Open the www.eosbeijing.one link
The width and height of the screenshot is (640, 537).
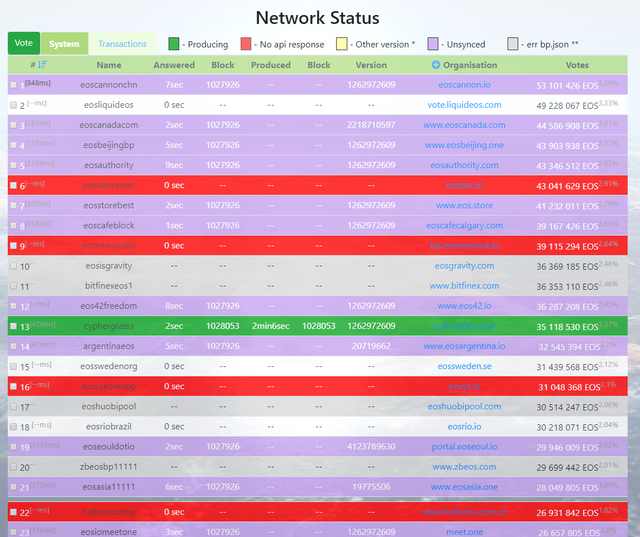point(464,145)
